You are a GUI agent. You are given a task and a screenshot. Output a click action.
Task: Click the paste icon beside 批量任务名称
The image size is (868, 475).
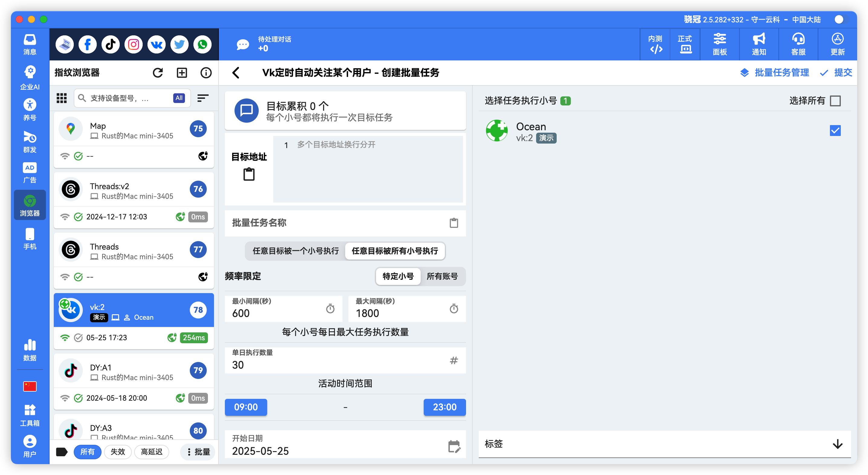click(x=454, y=223)
